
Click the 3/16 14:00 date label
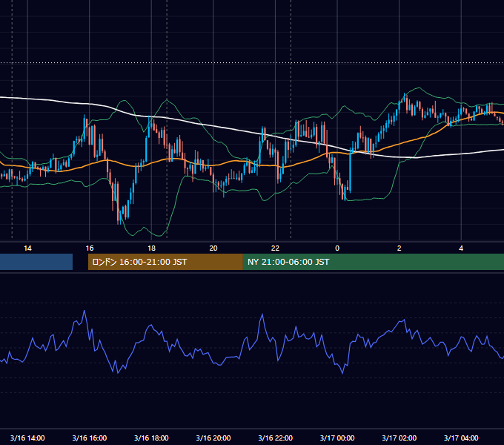tap(27, 438)
